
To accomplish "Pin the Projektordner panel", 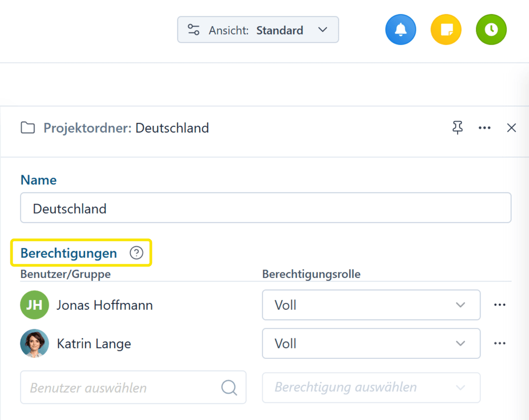I will 457,128.
